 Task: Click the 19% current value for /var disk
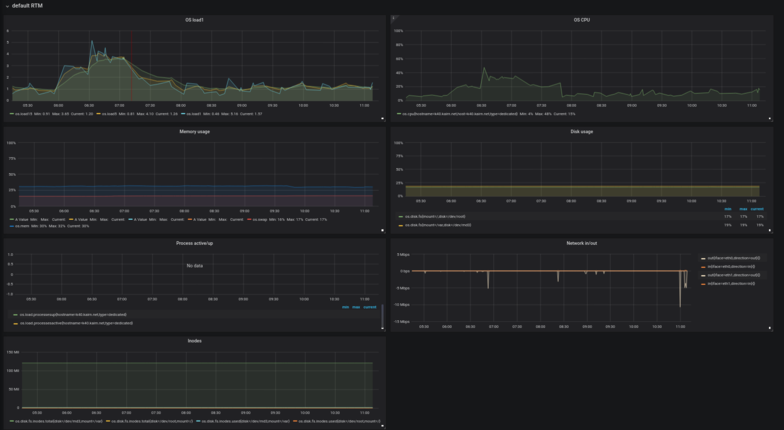(x=760, y=225)
